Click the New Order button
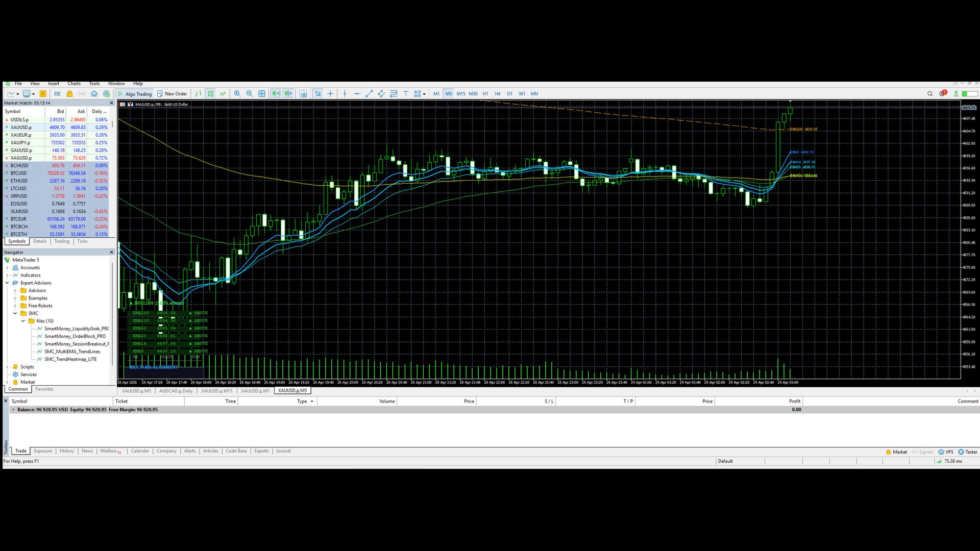Screen dimensions: 980x551 pyautogui.click(x=172, y=94)
